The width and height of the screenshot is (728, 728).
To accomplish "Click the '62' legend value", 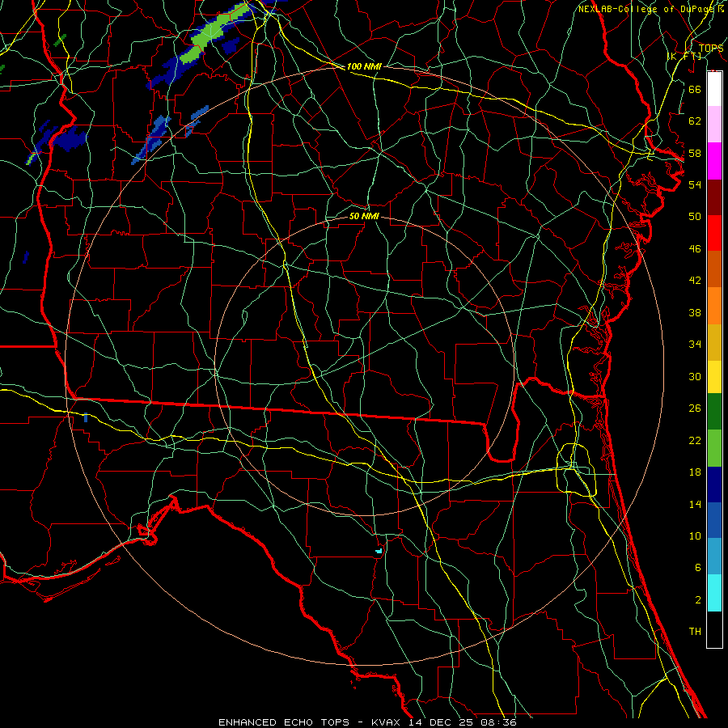I will click(695, 121).
